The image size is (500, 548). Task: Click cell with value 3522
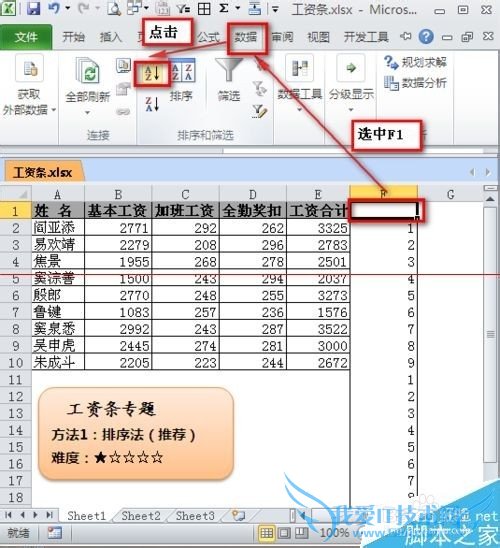pos(318,329)
